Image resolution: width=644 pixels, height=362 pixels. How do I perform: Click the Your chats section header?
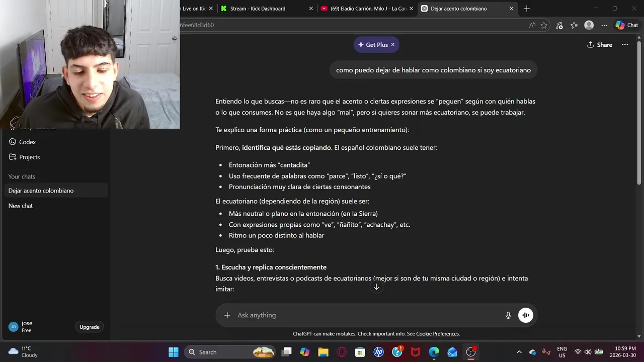coord(22,176)
